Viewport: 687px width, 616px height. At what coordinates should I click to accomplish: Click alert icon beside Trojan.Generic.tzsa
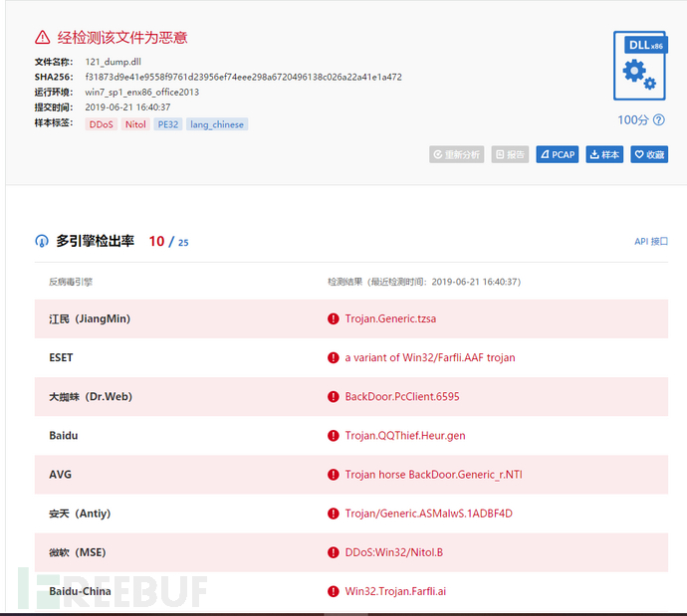(x=333, y=318)
